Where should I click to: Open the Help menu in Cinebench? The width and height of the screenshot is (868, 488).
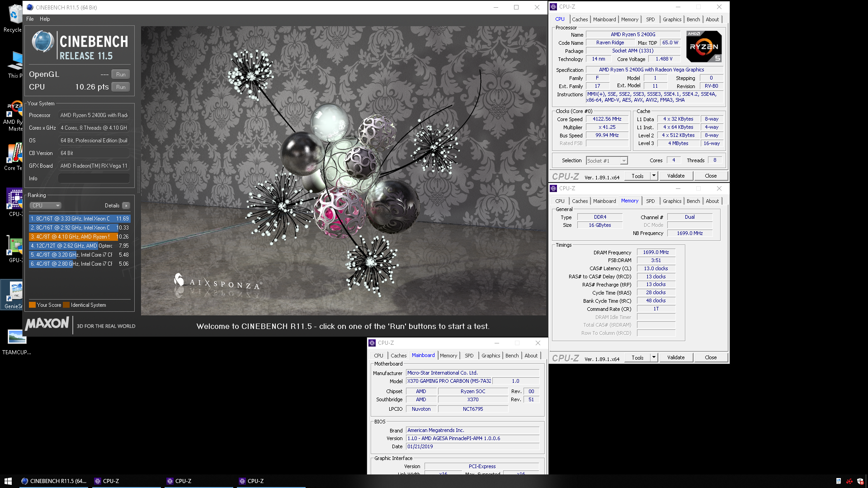(45, 19)
